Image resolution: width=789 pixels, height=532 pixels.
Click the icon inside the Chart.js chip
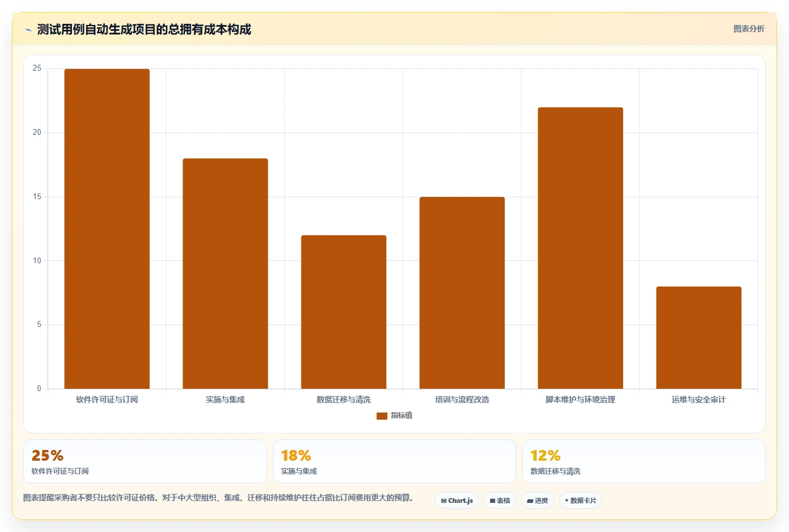(444, 501)
